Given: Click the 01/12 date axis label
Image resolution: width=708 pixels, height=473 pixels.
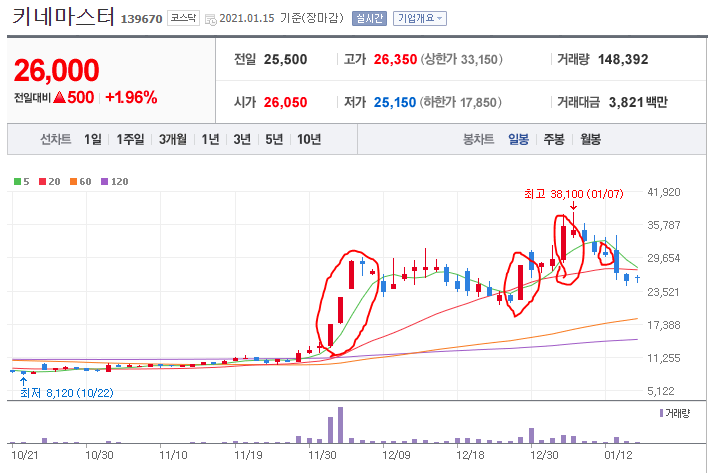Looking at the screenshot, I should [x=618, y=455].
